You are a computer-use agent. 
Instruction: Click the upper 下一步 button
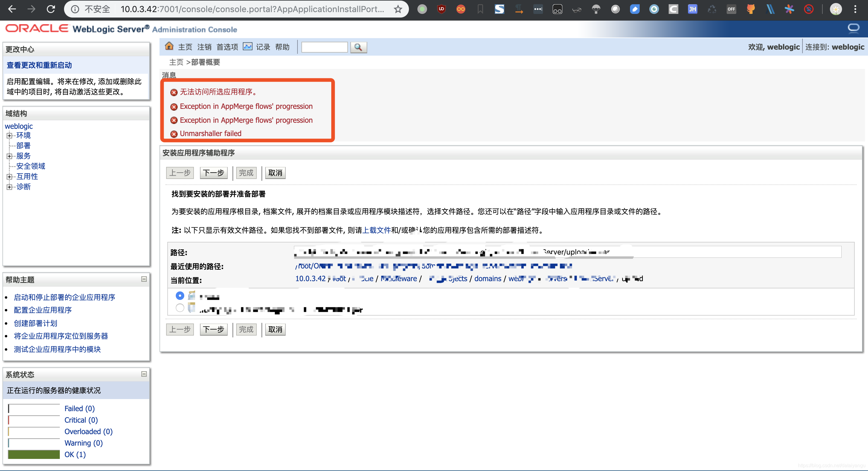click(214, 173)
